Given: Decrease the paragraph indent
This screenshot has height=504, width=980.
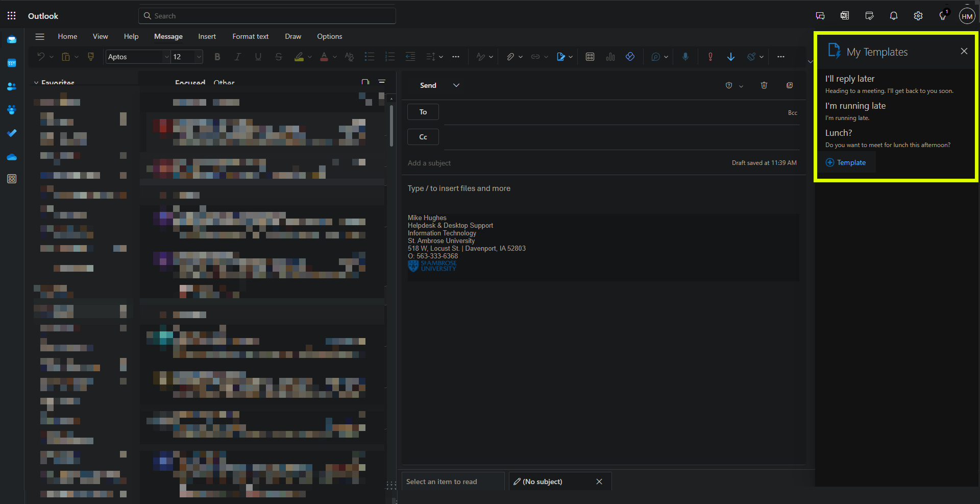Looking at the screenshot, I should coord(410,57).
